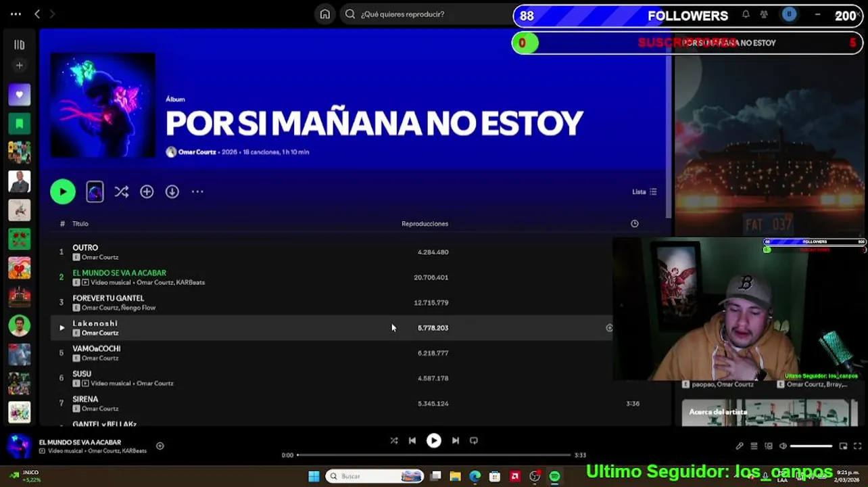This screenshot has height=487, width=868.
Task: Add now playing song to library
Action: point(160,446)
